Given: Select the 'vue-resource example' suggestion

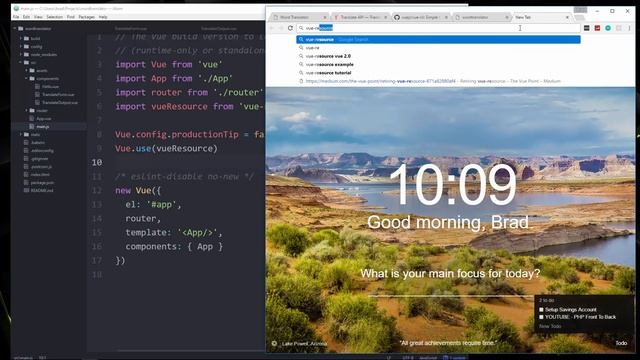Looking at the screenshot, I should pos(438,64).
